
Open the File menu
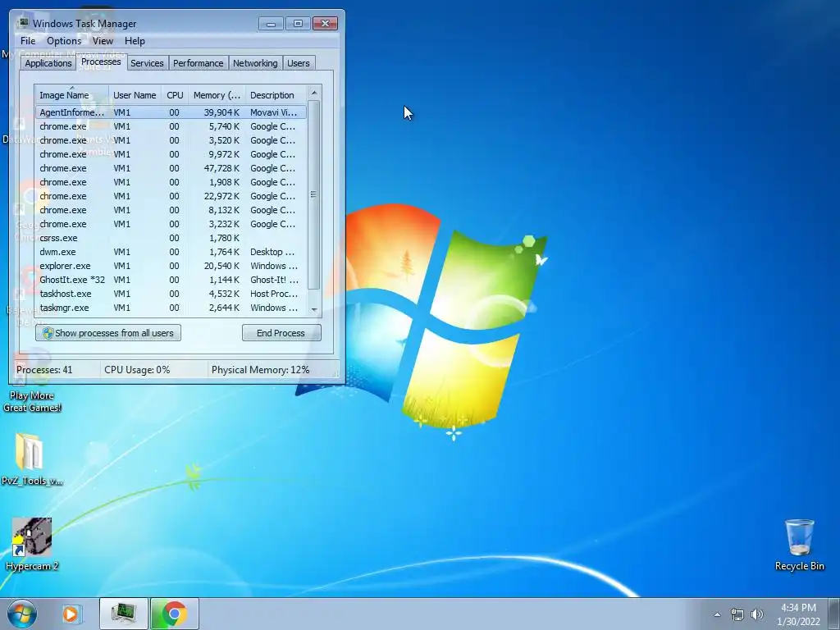pyautogui.click(x=28, y=41)
